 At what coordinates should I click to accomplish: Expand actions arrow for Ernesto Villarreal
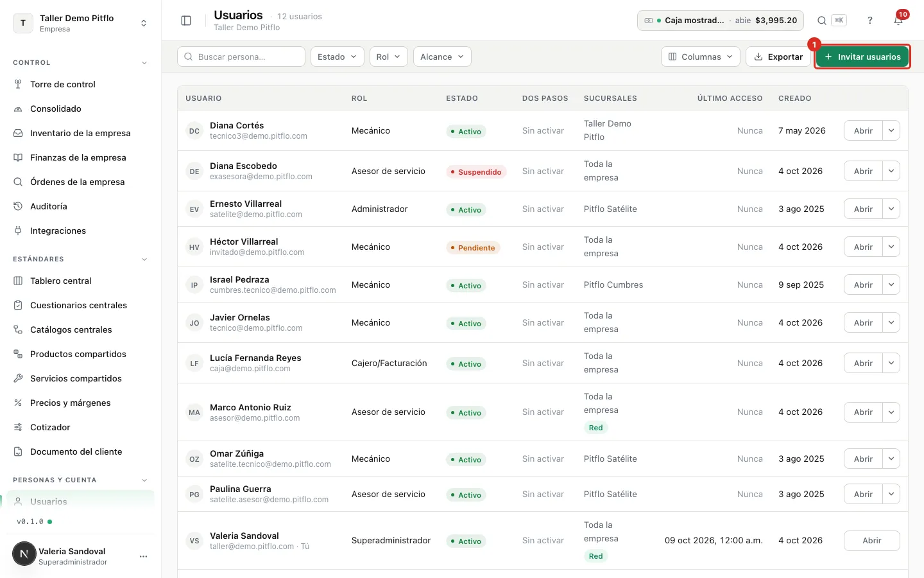pos(891,209)
